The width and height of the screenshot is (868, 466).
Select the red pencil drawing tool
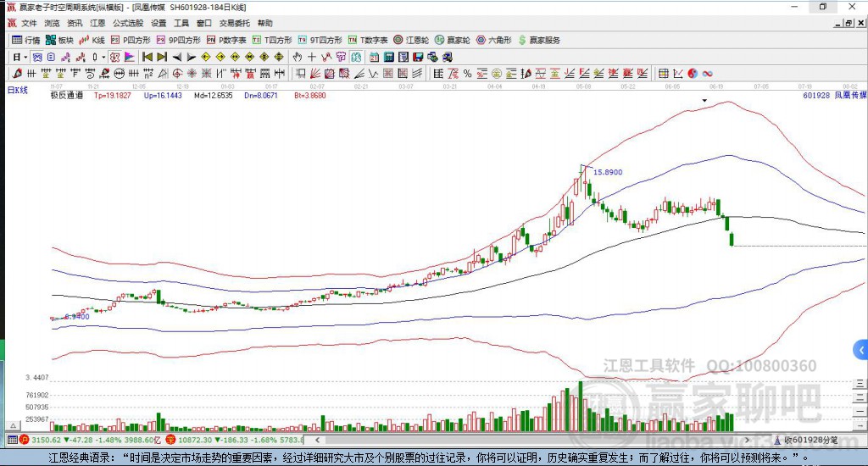click(17, 74)
